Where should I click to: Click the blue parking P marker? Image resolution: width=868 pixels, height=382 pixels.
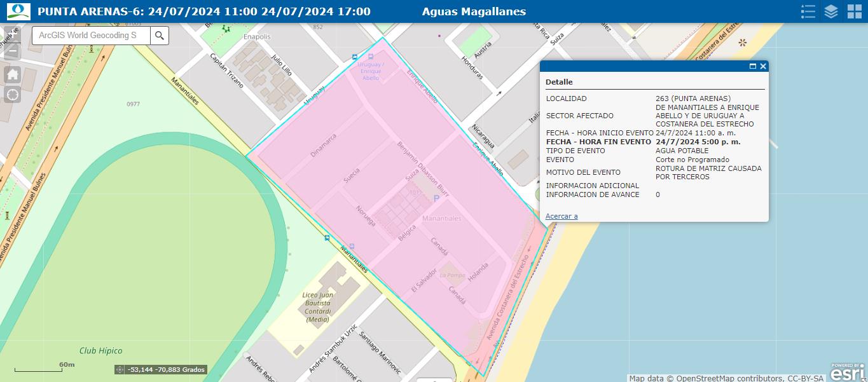(436, 199)
